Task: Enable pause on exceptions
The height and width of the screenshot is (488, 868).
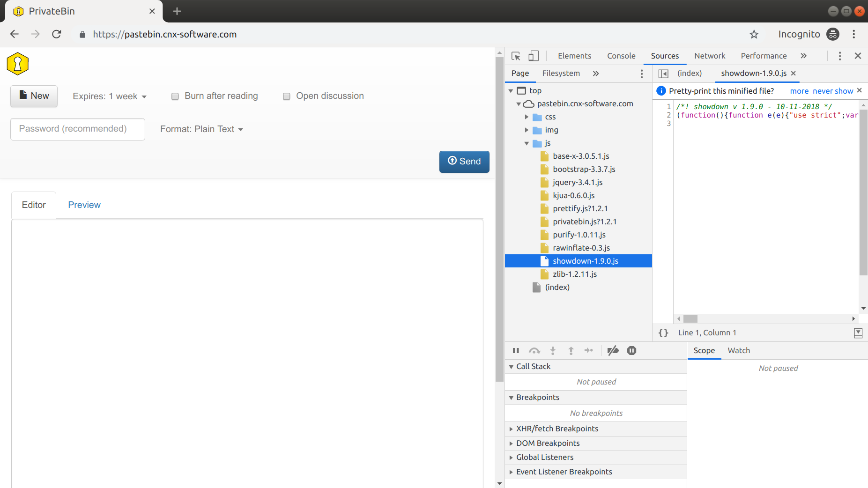Action: pos(631,350)
